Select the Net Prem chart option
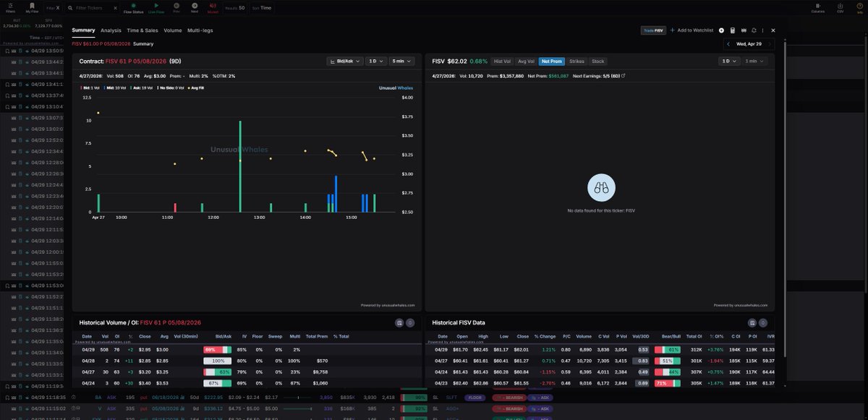This screenshot has width=868, height=420. pyautogui.click(x=551, y=61)
